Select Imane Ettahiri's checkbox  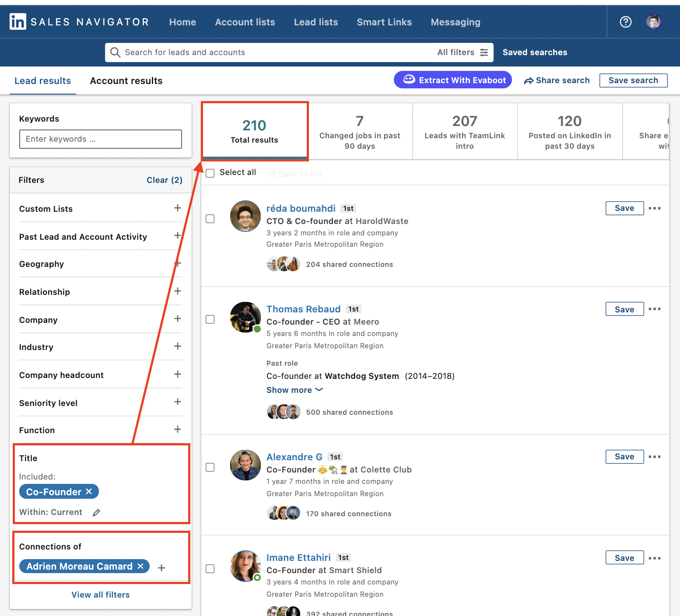pos(210,569)
